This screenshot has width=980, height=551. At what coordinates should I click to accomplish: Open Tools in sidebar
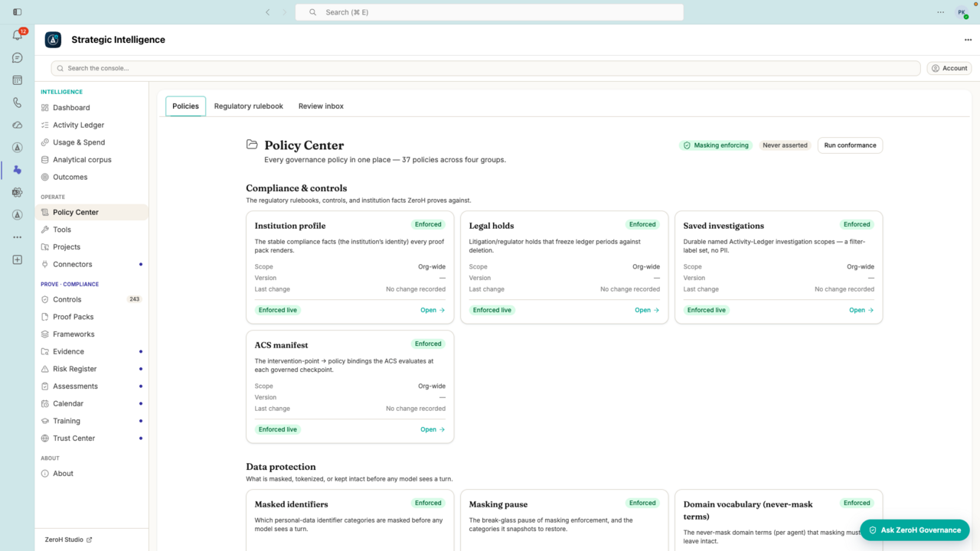(x=92, y=230)
